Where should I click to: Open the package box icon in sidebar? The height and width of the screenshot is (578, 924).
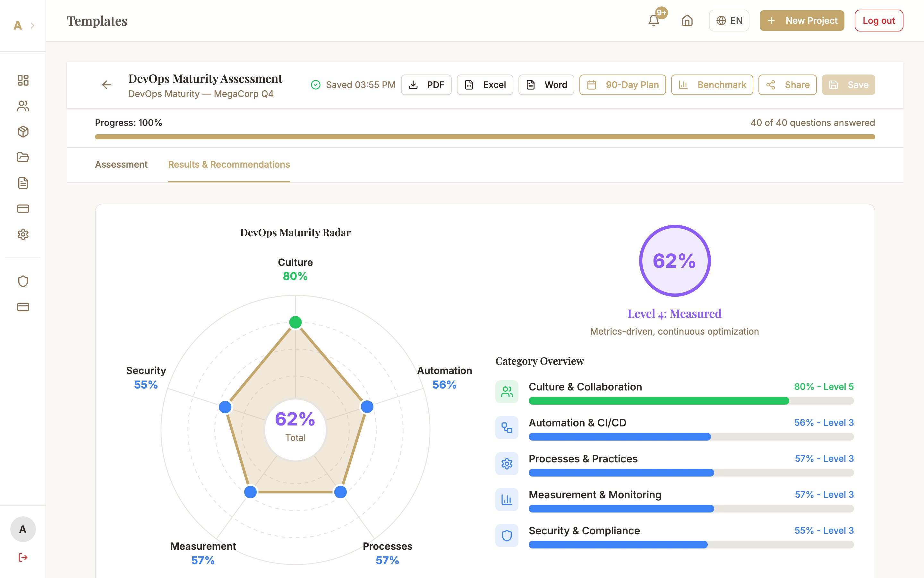(x=23, y=132)
